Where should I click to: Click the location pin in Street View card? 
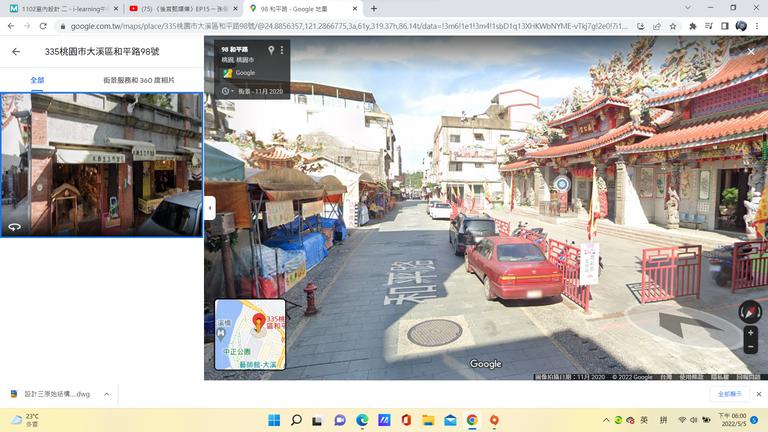click(x=271, y=50)
